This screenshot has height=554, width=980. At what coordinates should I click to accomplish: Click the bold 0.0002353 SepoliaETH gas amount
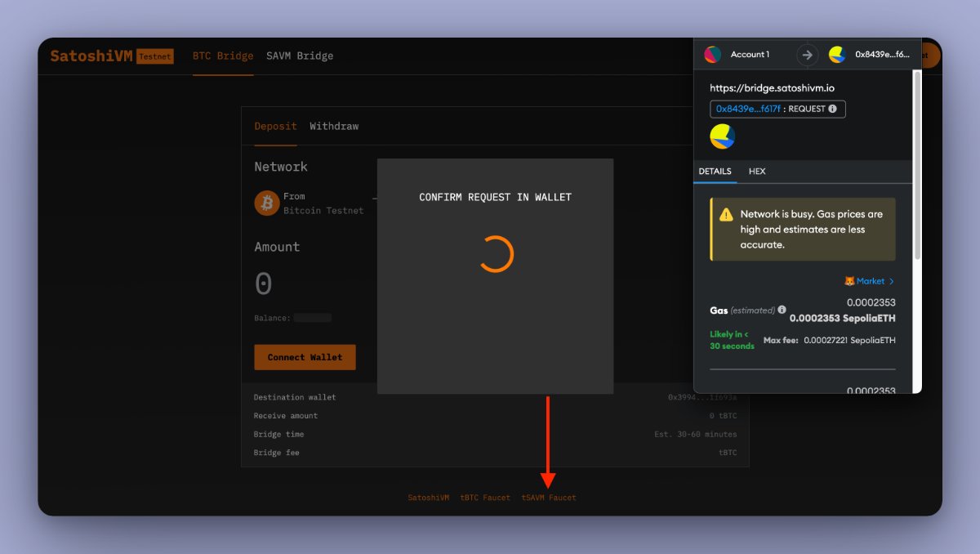pyautogui.click(x=842, y=319)
